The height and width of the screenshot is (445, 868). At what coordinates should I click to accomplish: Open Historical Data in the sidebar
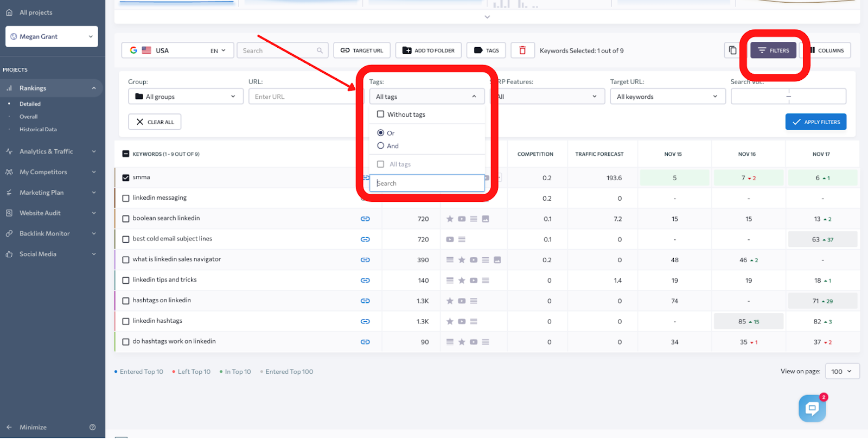(x=38, y=130)
